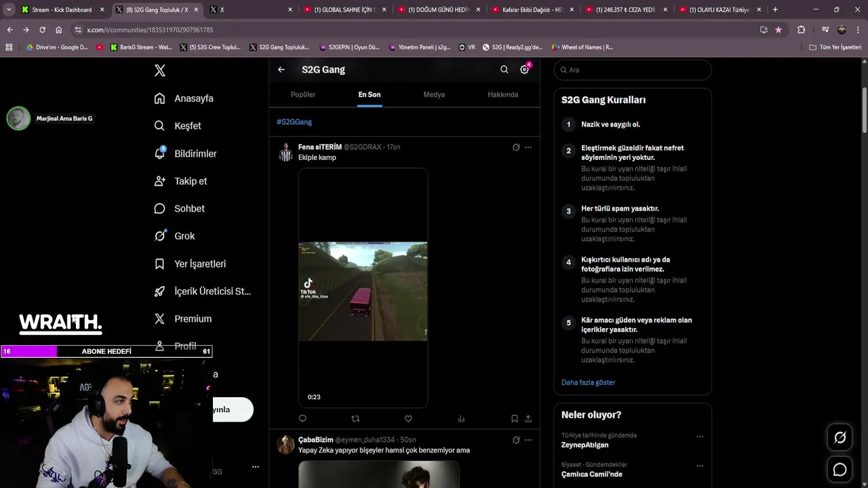
Task: Repost the Ekiple kamp post
Action: (x=355, y=419)
